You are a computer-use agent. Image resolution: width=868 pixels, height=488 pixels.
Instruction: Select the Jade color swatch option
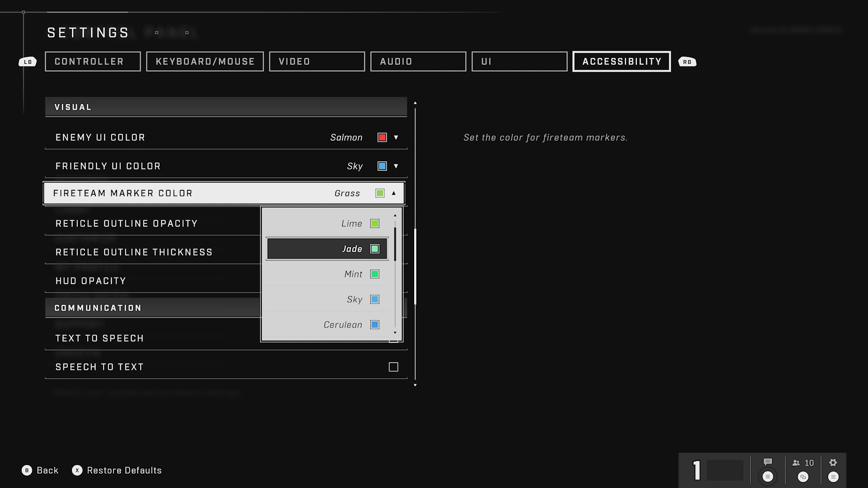(375, 249)
